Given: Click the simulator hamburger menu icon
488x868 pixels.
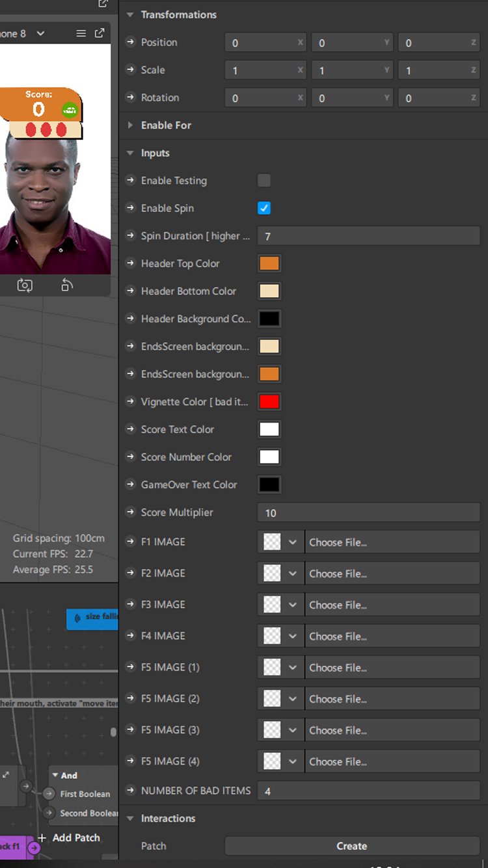Looking at the screenshot, I should pyautogui.click(x=81, y=33).
